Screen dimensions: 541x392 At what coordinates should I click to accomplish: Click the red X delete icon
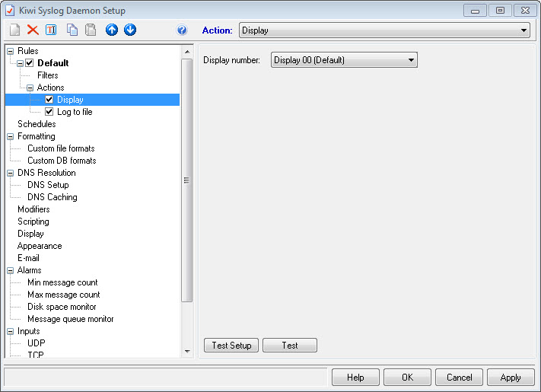[x=33, y=30]
